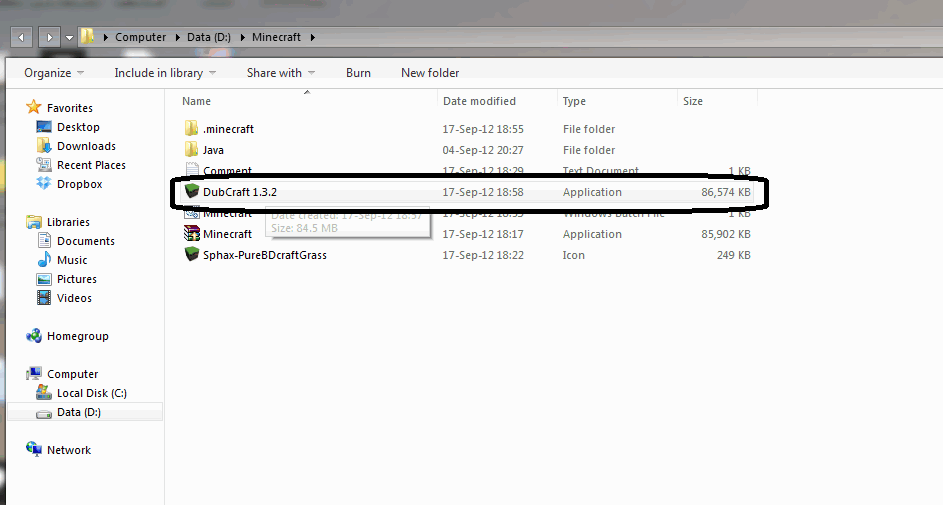
Task: Click the Desktop monitor icon
Action: click(x=44, y=127)
